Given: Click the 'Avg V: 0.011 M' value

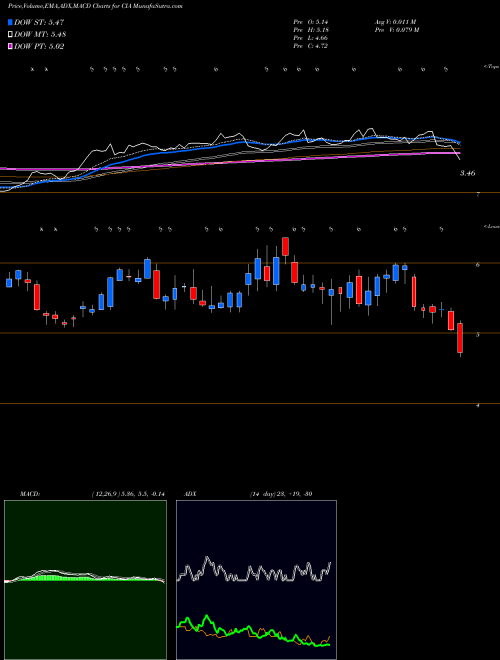Looking at the screenshot, I should pyautogui.click(x=395, y=21).
